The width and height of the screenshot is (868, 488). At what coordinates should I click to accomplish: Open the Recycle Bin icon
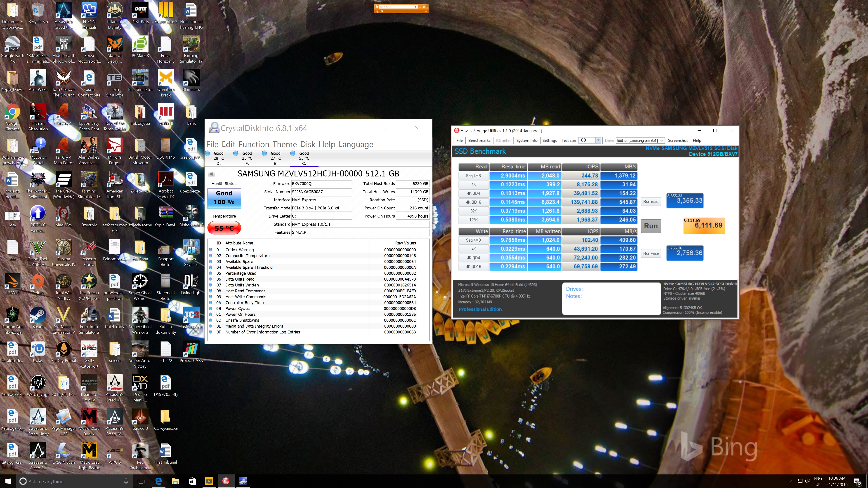click(38, 11)
